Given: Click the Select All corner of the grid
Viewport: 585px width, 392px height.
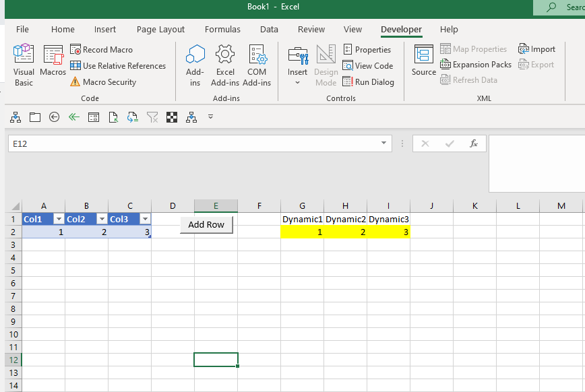Looking at the screenshot, I should pyautogui.click(x=15, y=206).
